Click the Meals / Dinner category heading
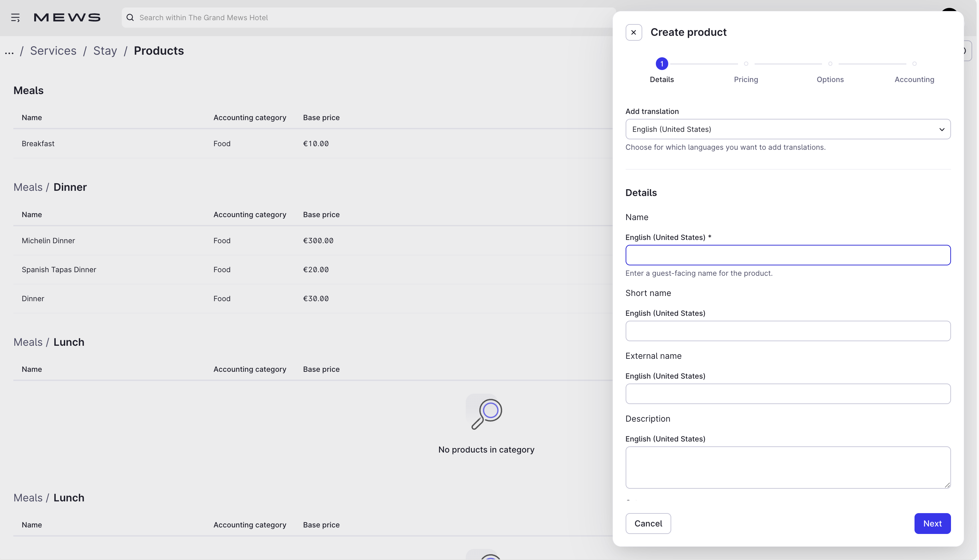 click(x=50, y=187)
